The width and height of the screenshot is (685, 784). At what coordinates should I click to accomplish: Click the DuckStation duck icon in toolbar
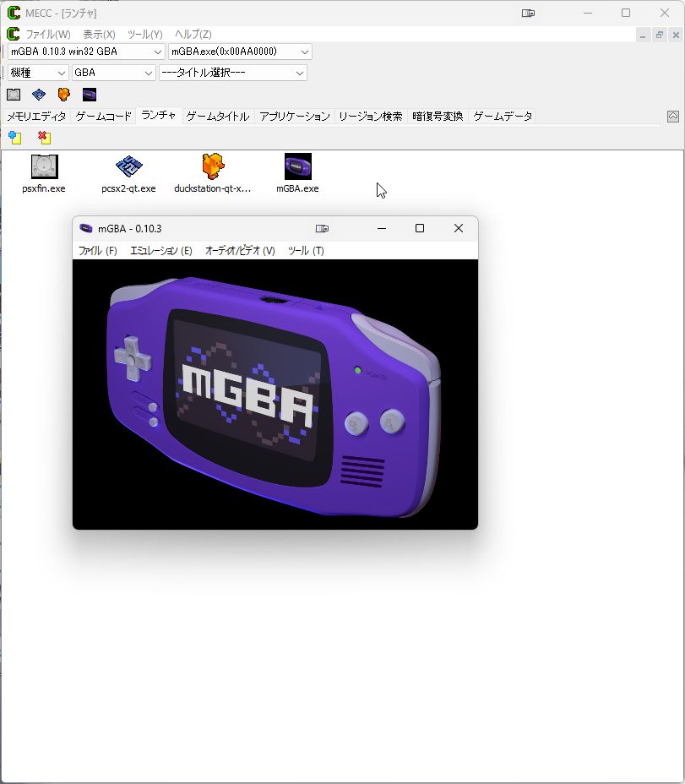64,95
